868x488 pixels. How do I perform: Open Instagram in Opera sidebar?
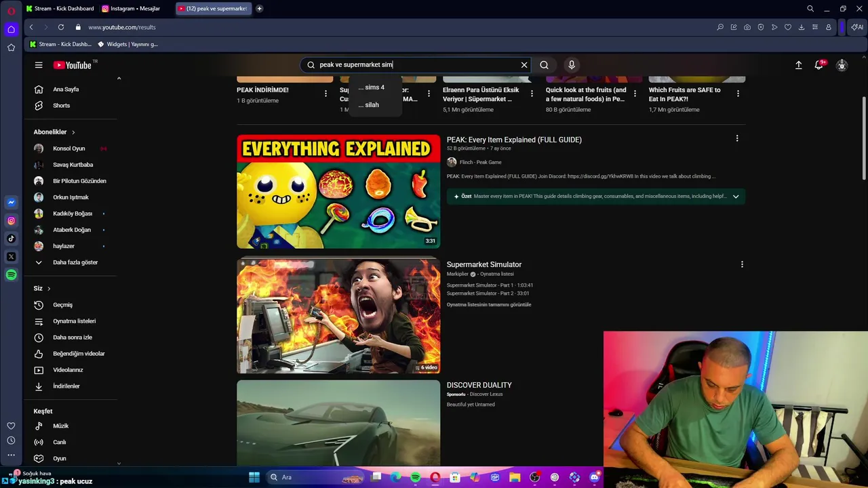11,220
